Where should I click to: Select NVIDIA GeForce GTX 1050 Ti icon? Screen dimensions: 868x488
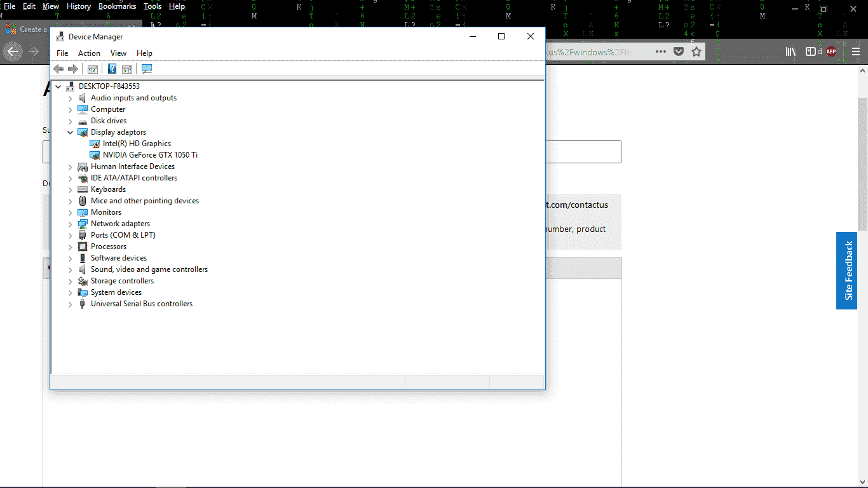[95, 155]
